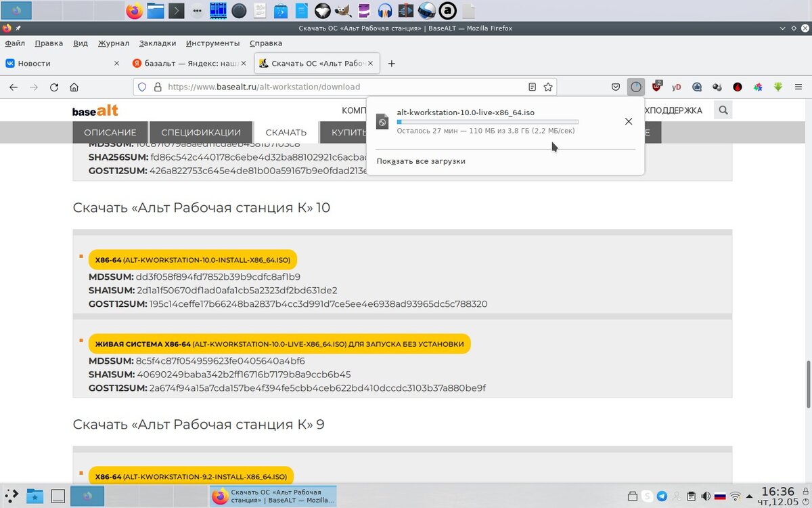Reload the current page

click(54, 87)
